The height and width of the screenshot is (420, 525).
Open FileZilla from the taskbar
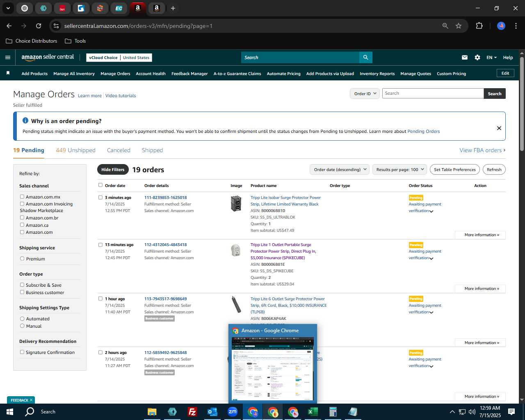pyautogui.click(x=192, y=412)
